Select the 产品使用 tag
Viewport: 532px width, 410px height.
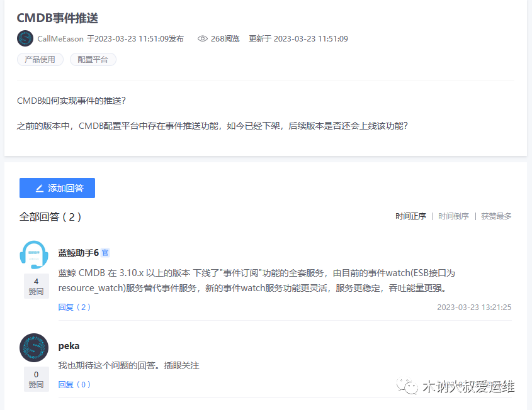coord(40,60)
